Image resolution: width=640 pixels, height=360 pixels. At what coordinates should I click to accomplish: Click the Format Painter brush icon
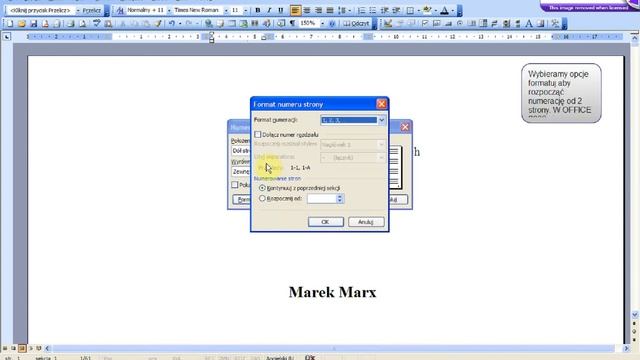click(x=158, y=24)
